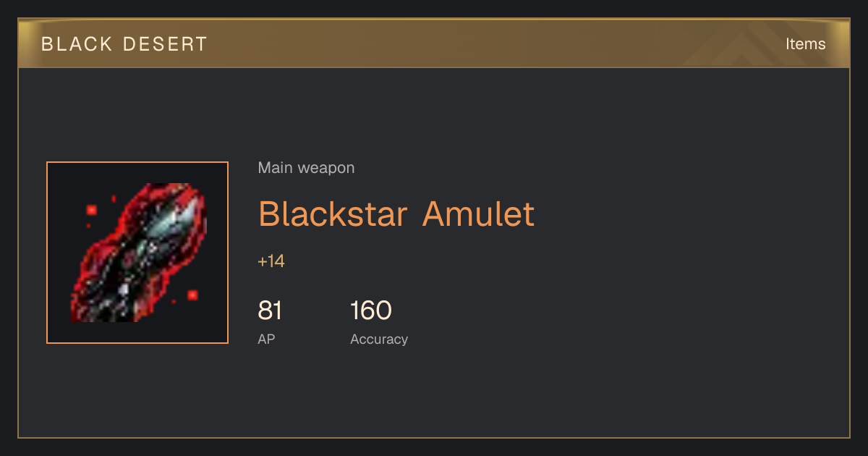This screenshot has width=868, height=456.
Task: Click the BLACK DESERT header title
Action: pyautogui.click(x=124, y=44)
